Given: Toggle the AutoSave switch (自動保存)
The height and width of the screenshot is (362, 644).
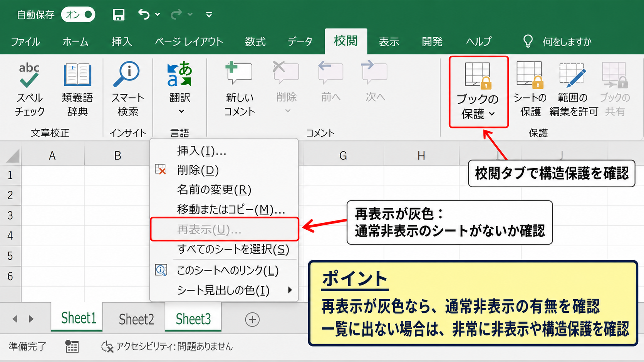Looking at the screenshot, I should (78, 15).
